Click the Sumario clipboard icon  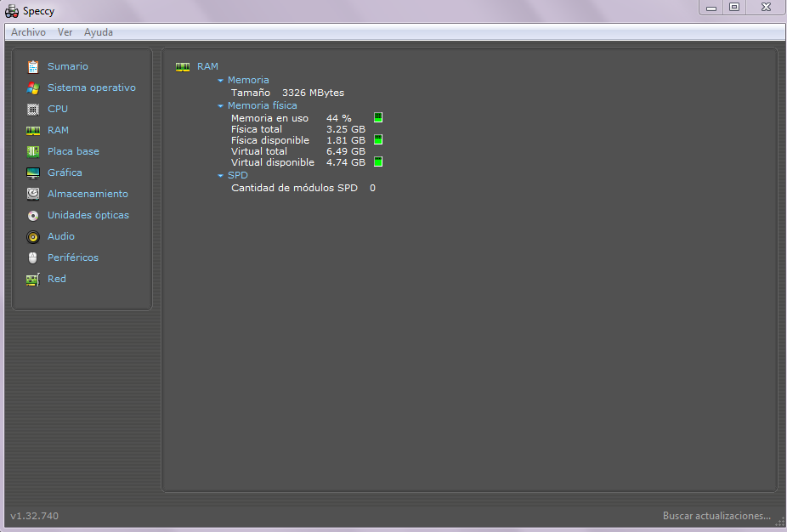(33, 67)
